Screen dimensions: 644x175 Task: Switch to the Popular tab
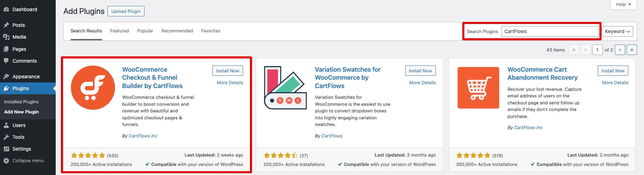145,31
